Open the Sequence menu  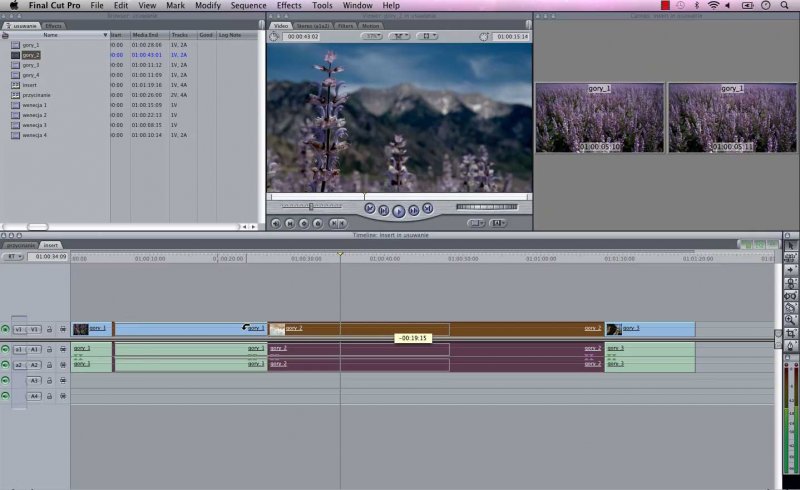click(x=248, y=5)
